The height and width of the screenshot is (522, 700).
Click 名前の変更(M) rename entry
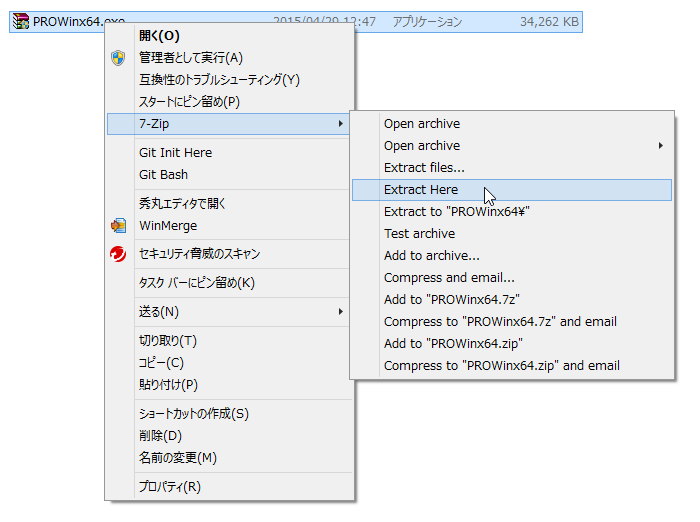tap(177, 458)
